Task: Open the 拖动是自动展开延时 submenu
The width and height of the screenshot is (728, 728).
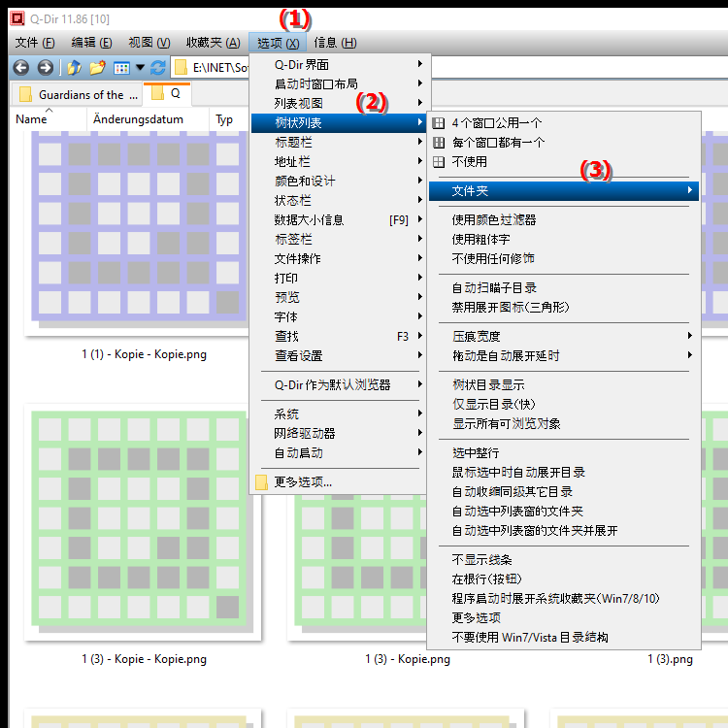Action: [564, 355]
